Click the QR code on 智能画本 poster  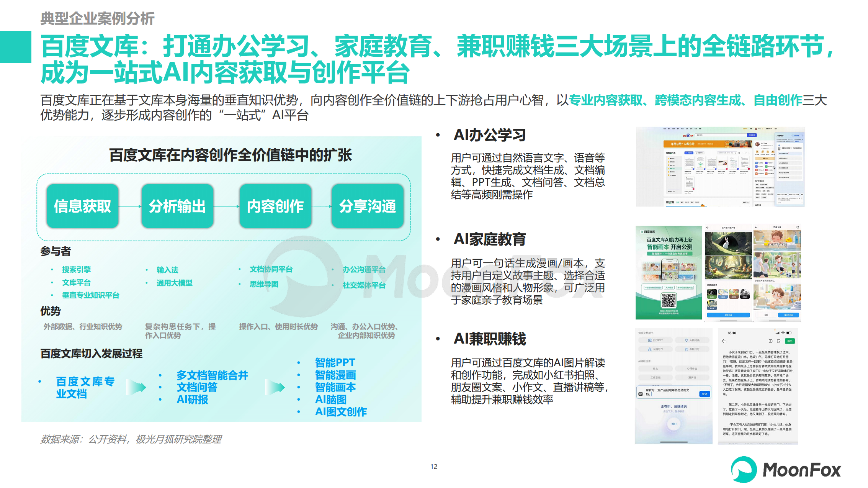click(x=669, y=301)
